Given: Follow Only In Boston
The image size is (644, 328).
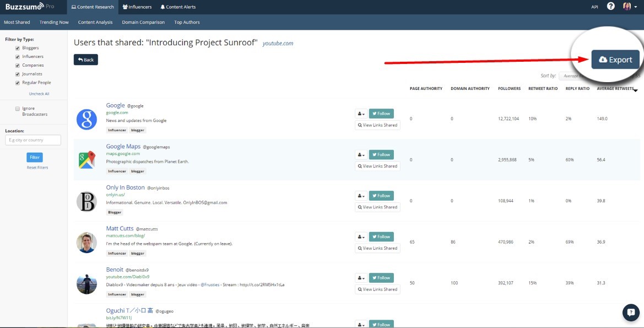Looking at the screenshot, I should pyautogui.click(x=381, y=196).
